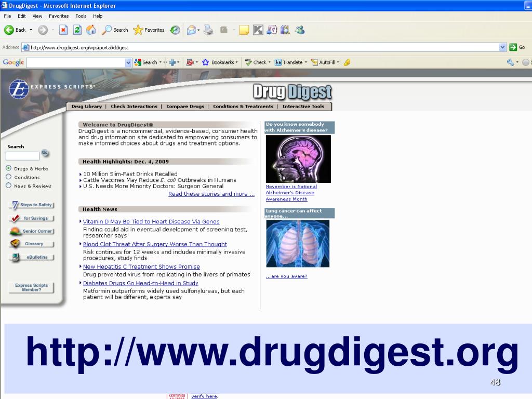
Task: Click the highlighter icon in Google toolbar
Action: pos(347,62)
